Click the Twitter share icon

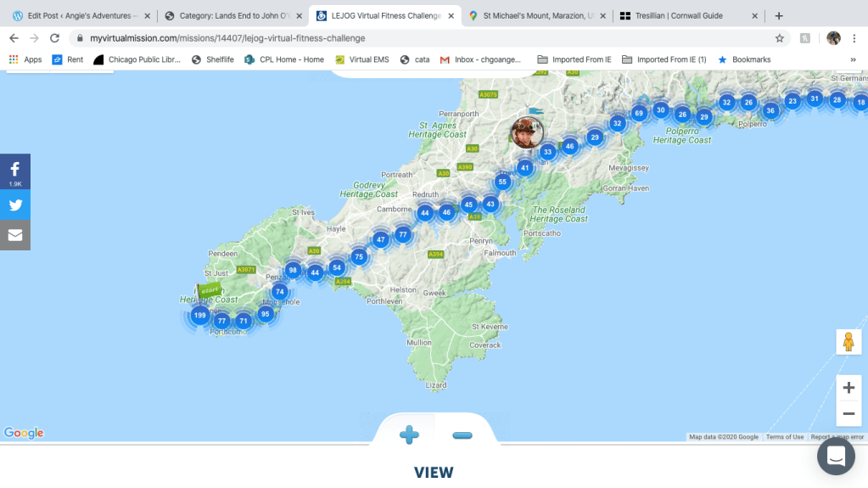coord(15,205)
